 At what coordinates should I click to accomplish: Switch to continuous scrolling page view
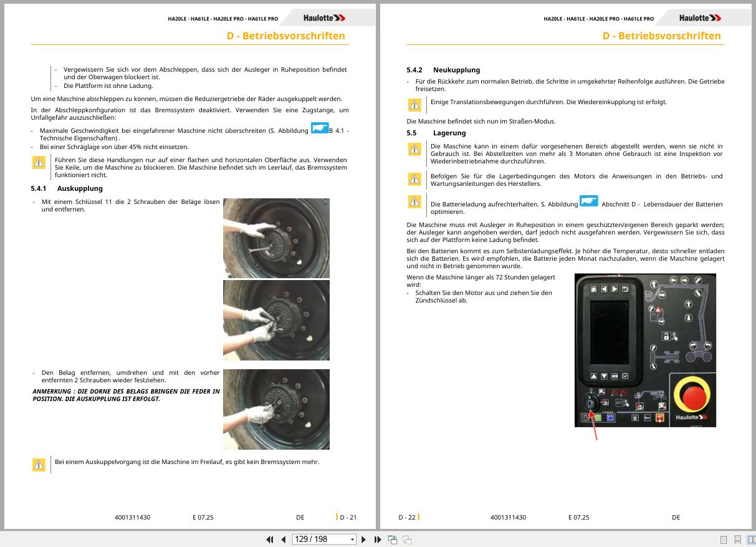pos(737,540)
